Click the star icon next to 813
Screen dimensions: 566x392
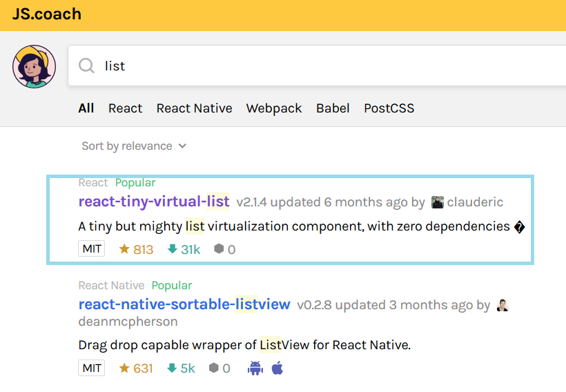124,248
